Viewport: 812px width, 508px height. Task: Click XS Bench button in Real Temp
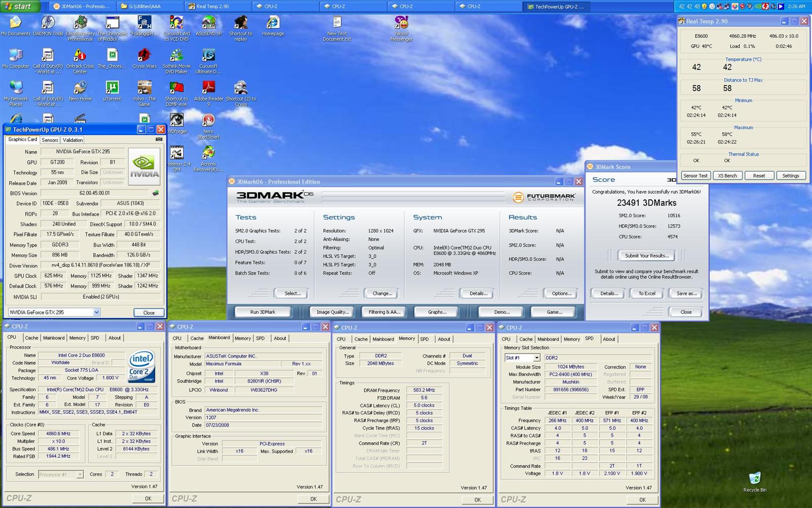click(x=727, y=176)
